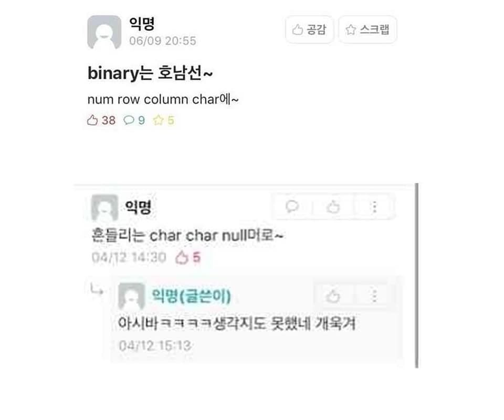The height and width of the screenshot is (420, 504).
Task: Click the star icon in the 스크랩 button
Action: [x=351, y=29]
